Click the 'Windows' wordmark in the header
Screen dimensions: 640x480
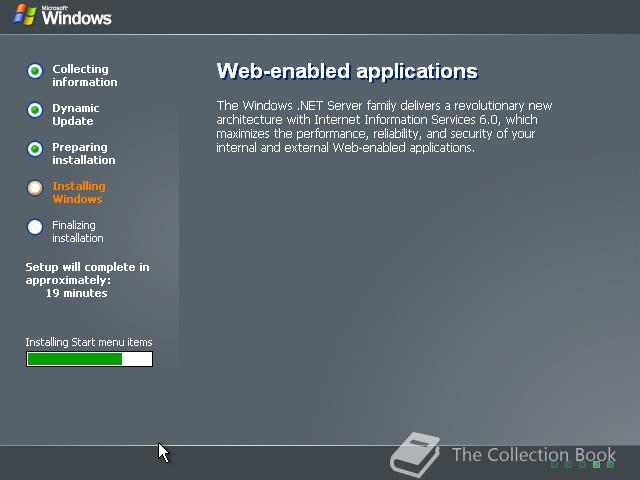coord(76,17)
